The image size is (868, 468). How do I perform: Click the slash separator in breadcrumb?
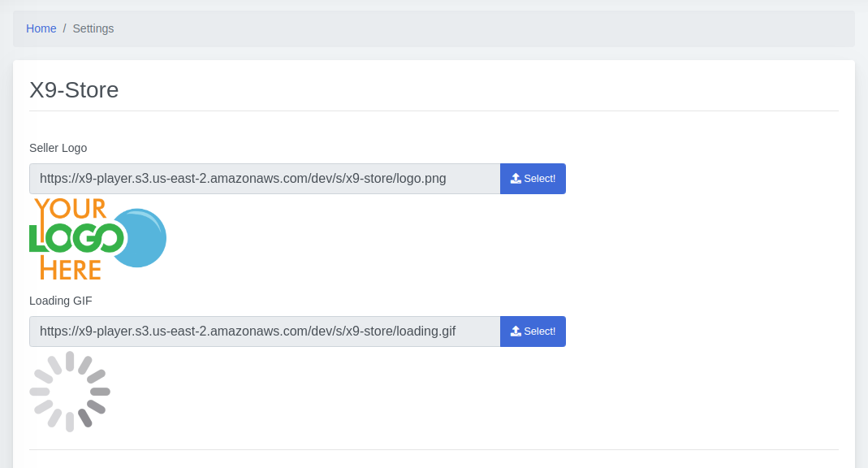point(64,28)
